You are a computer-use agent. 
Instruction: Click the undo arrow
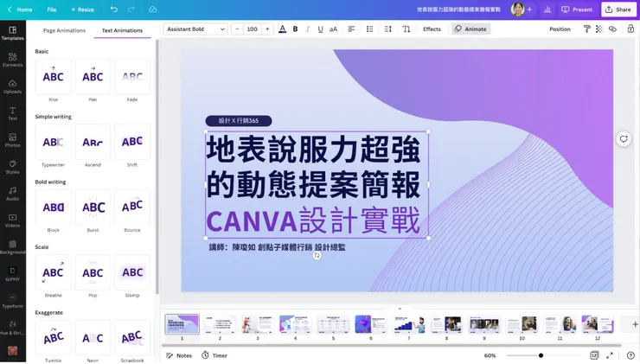click(x=114, y=9)
